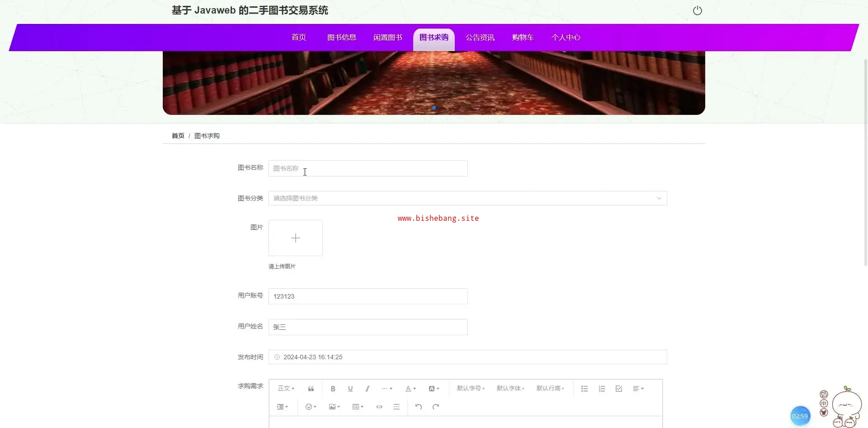Click the power logout icon
868x428 pixels.
[x=698, y=10]
